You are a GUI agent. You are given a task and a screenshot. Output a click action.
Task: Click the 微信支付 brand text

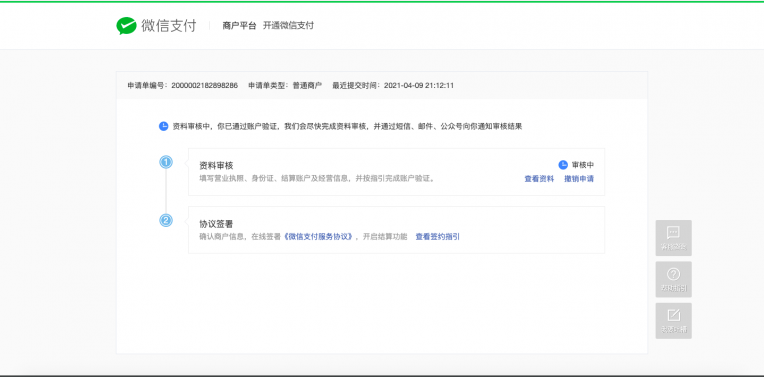(169, 26)
